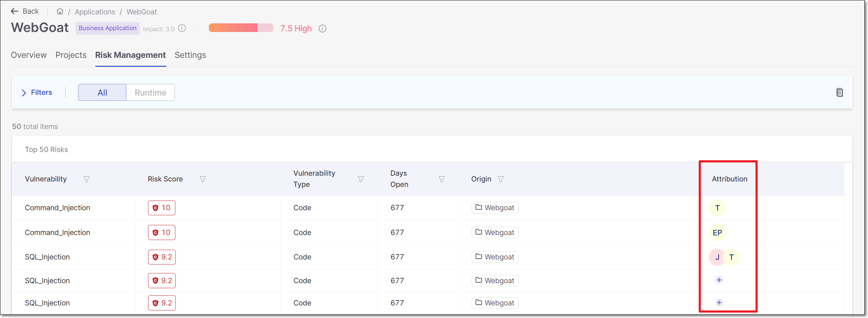This screenshot has width=868, height=318.
Task: Click the Days Open filter icon
Action: tap(442, 179)
